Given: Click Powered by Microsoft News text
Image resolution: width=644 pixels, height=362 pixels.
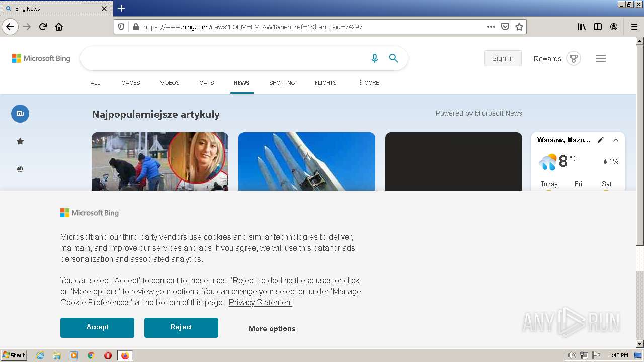Looking at the screenshot, I should click(x=479, y=113).
